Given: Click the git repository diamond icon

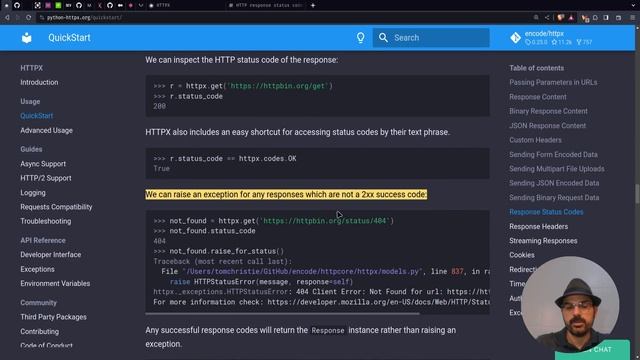Looking at the screenshot, I should [515, 38].
